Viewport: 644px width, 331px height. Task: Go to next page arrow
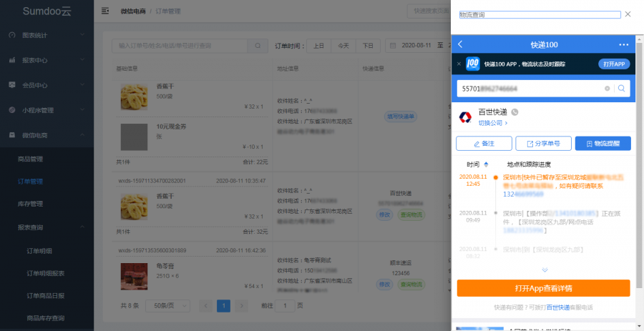tap(242, 305)
